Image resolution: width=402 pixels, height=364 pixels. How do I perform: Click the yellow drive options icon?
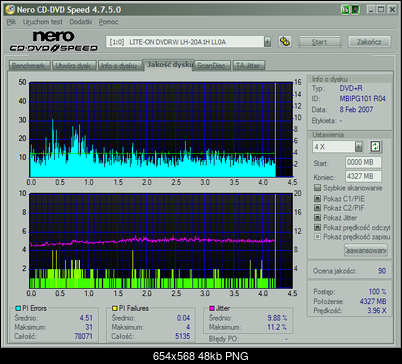point(285,42)
